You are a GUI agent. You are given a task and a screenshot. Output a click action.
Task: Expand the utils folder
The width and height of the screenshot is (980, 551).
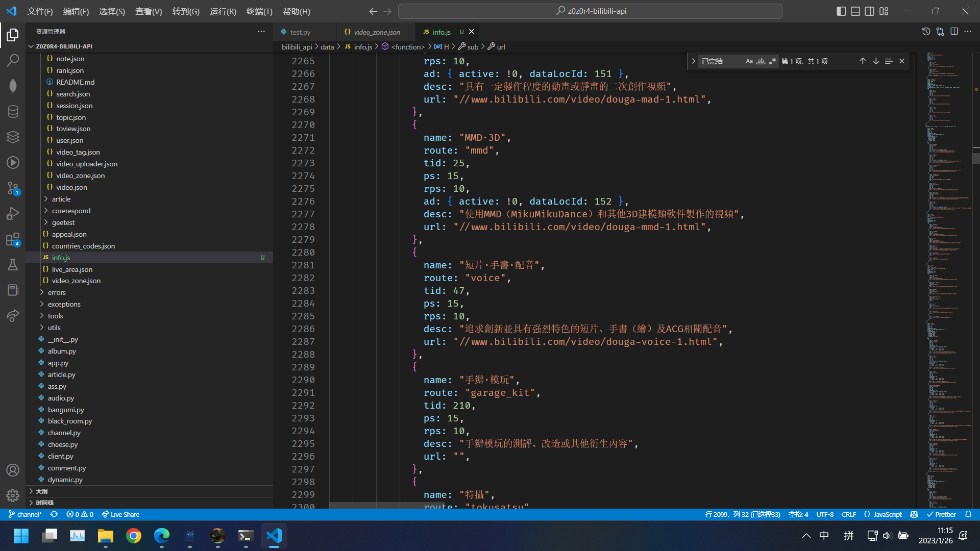coord(53,327)
